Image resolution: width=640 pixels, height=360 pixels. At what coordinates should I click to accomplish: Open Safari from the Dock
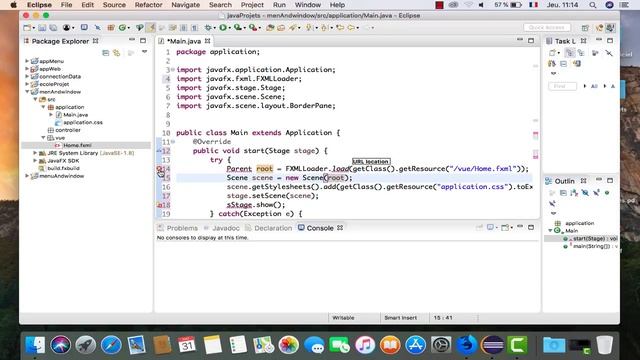pyautogui.click(x=111, y=345)
